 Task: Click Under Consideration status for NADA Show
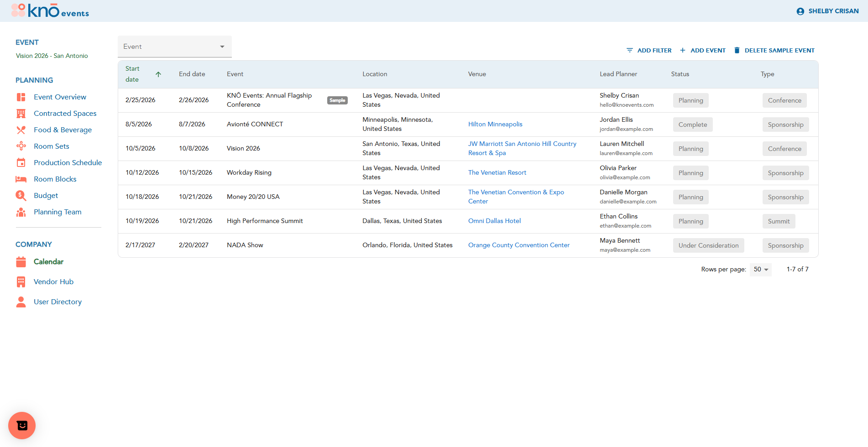tap(708, 246)
